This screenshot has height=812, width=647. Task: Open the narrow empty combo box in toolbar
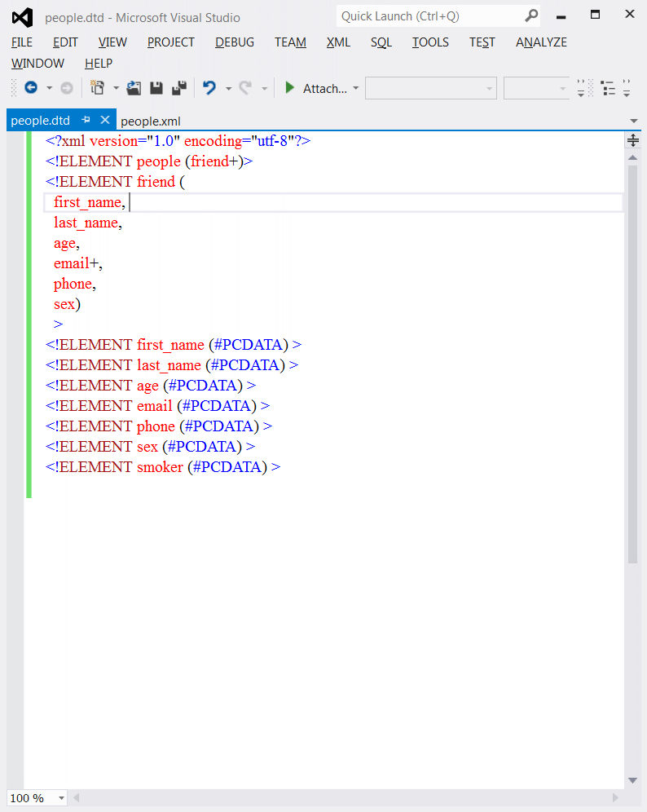click(x=537, y=89)
